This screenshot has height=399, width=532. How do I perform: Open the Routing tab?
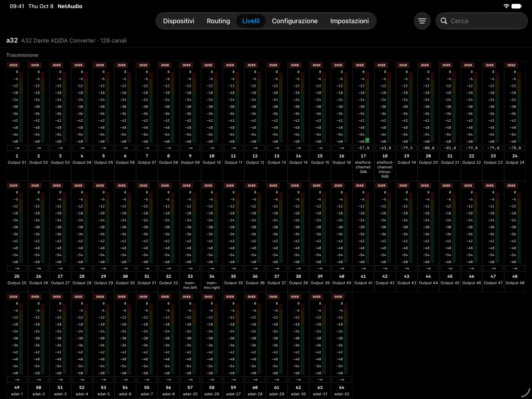(x=218, y=21)
